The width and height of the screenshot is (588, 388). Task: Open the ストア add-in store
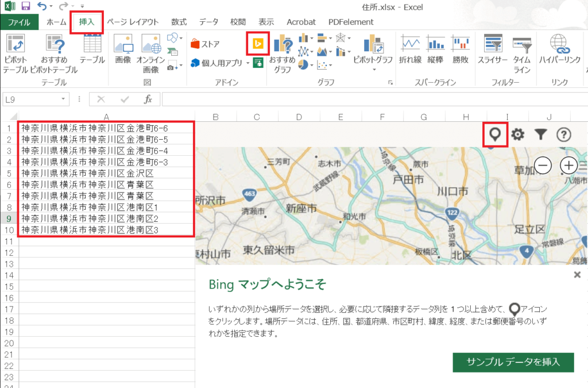click(x=205, y=44)
